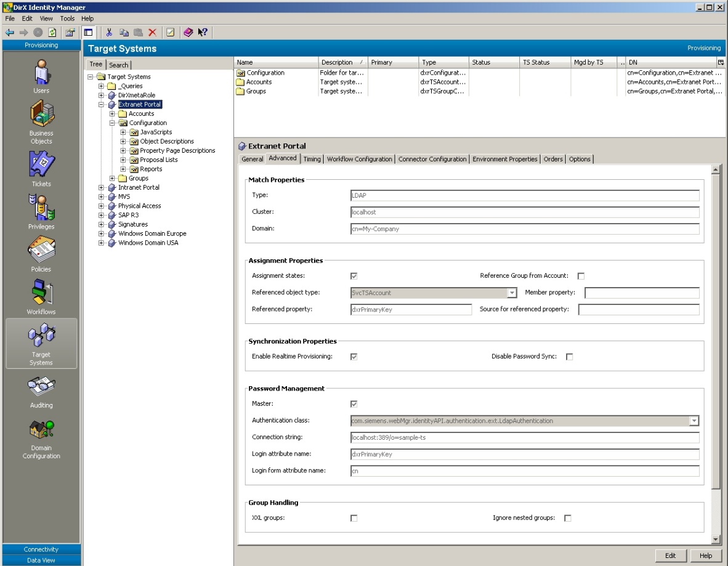The width and height of the screenshot is (728, 566).
Task: Open the Referenced object type dropdown
Action: [513, 293]
